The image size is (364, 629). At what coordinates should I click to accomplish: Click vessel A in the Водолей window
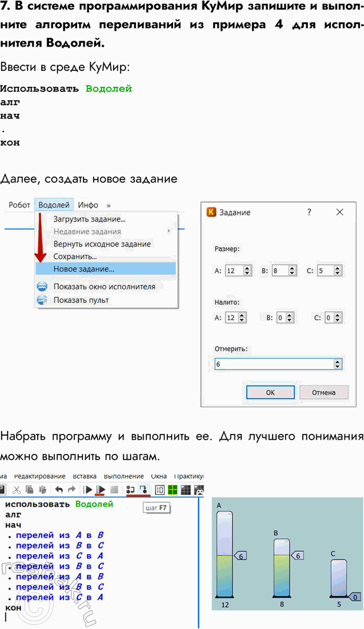click(x=224, y=554)
